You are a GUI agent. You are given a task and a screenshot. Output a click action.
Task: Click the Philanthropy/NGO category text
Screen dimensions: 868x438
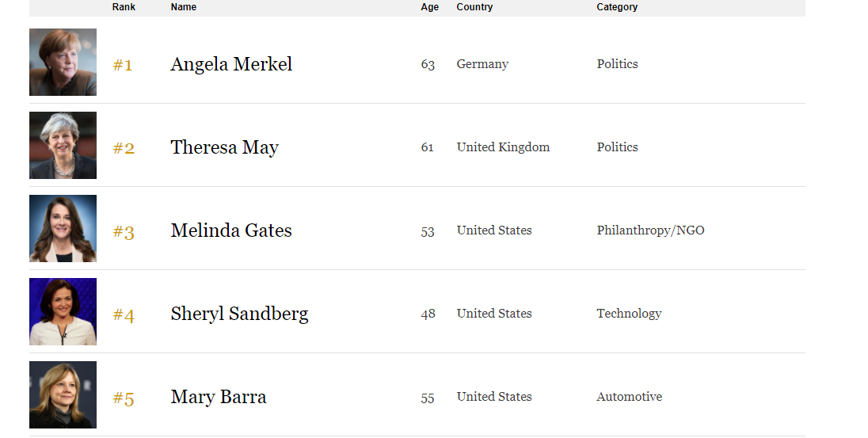pyautogui.click(x=650, y=230)
